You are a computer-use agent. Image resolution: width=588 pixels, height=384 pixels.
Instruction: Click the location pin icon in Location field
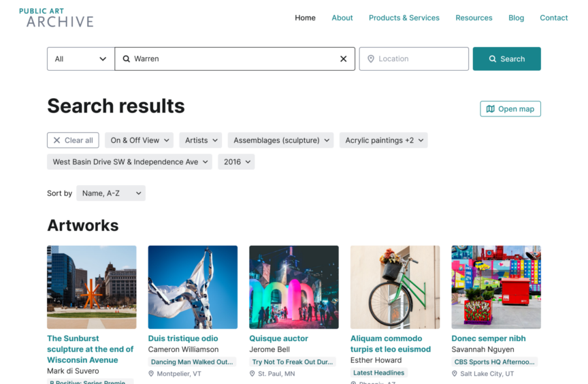coord(371,59)
